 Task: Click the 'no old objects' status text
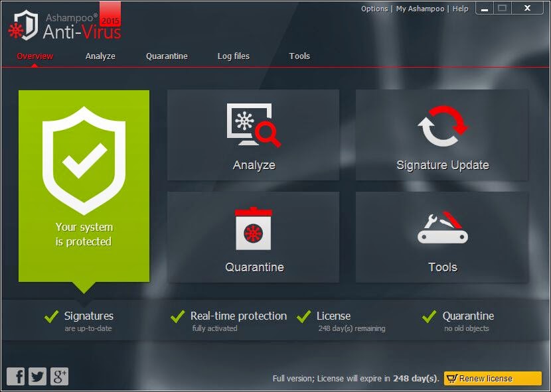coord(466,328)
